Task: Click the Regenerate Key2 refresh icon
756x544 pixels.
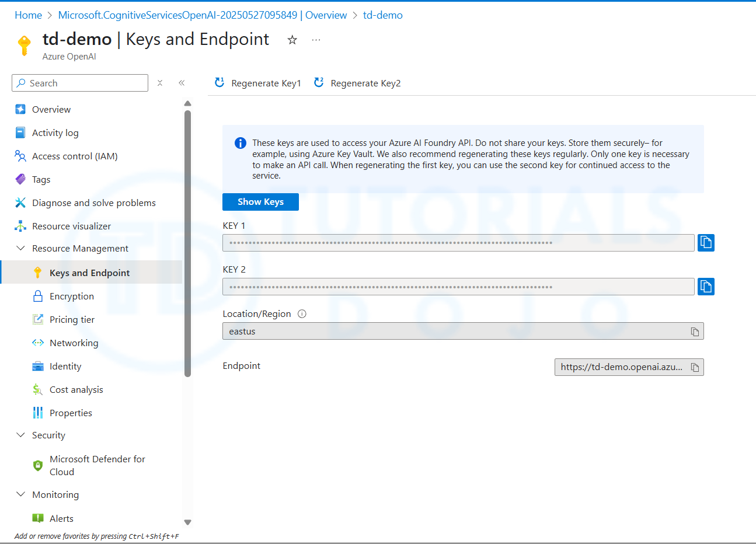Action: pyautogui.click(x=319, y=82)
